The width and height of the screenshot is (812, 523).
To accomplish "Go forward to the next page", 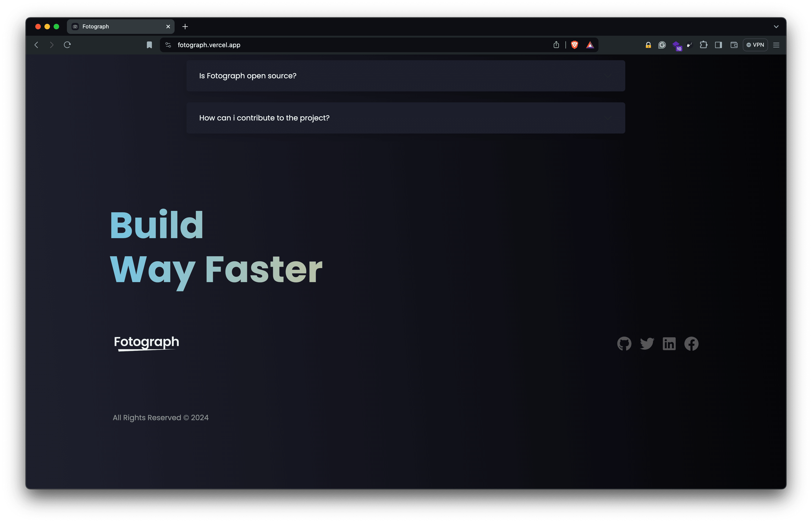I will coord(52,45).
